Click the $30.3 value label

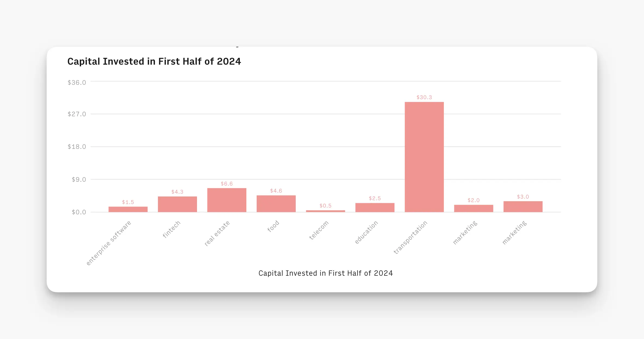pyautogui.click(x=424, y=97)
